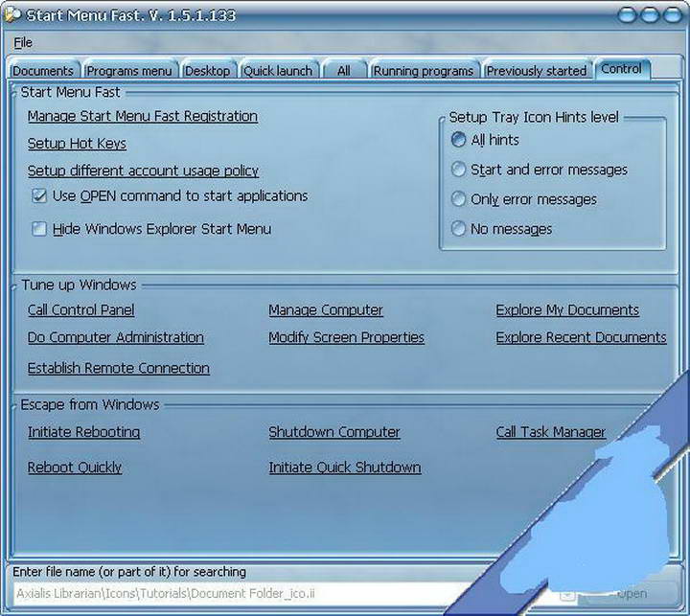690x616 pixels.
Task: Select the Quick launch tab
Action: (x=278, y=71)
